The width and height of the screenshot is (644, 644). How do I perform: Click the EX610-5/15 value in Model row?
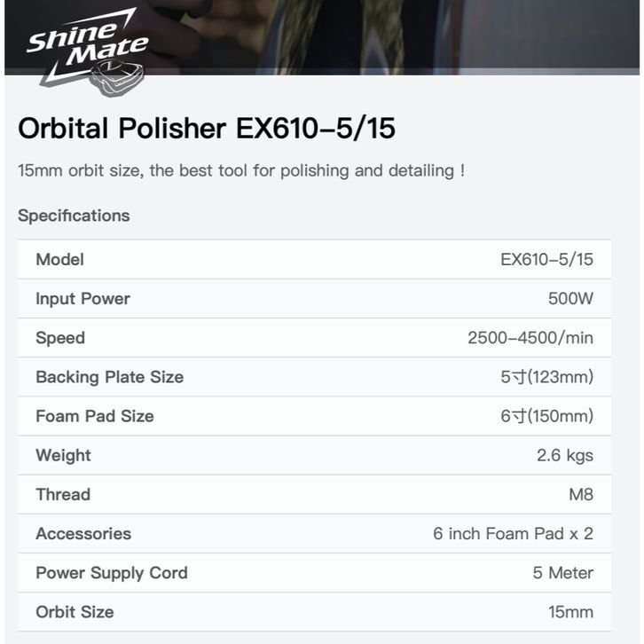[x=546, y=260]
